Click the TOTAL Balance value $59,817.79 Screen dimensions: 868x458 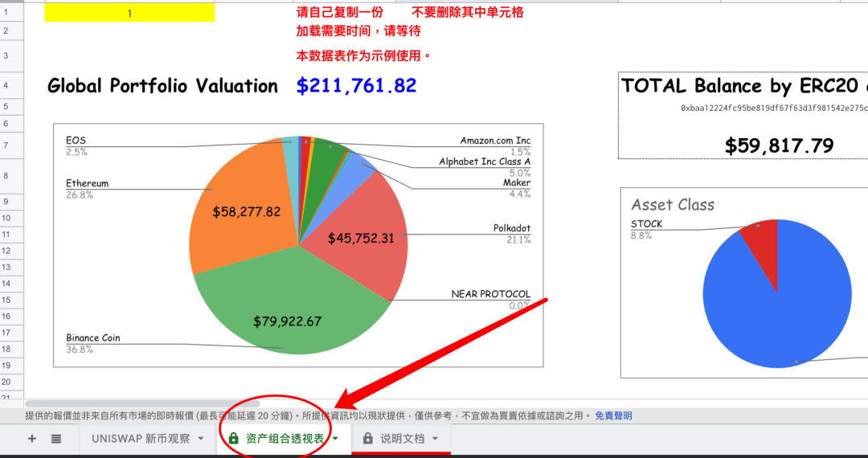click(779, 145)
